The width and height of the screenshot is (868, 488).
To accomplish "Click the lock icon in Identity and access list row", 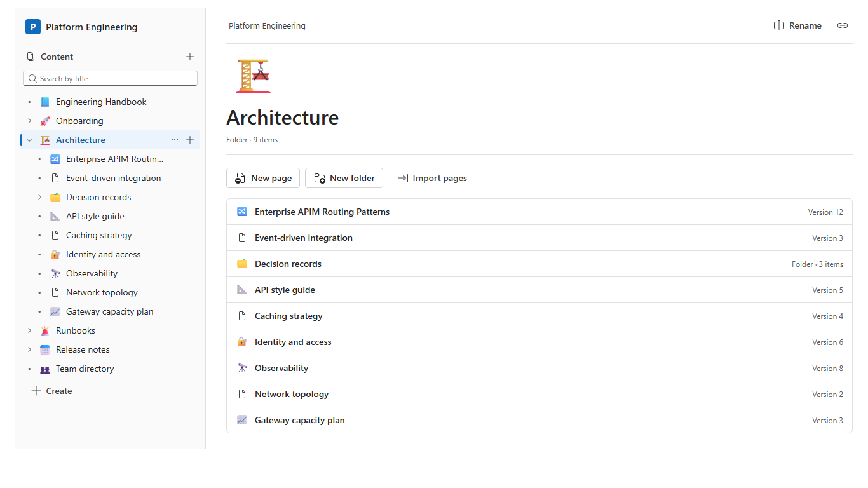I will click(241, 342).
